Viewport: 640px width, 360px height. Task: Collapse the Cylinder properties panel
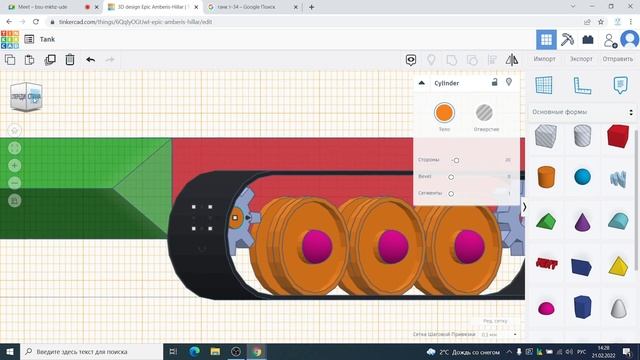[422, 83]
